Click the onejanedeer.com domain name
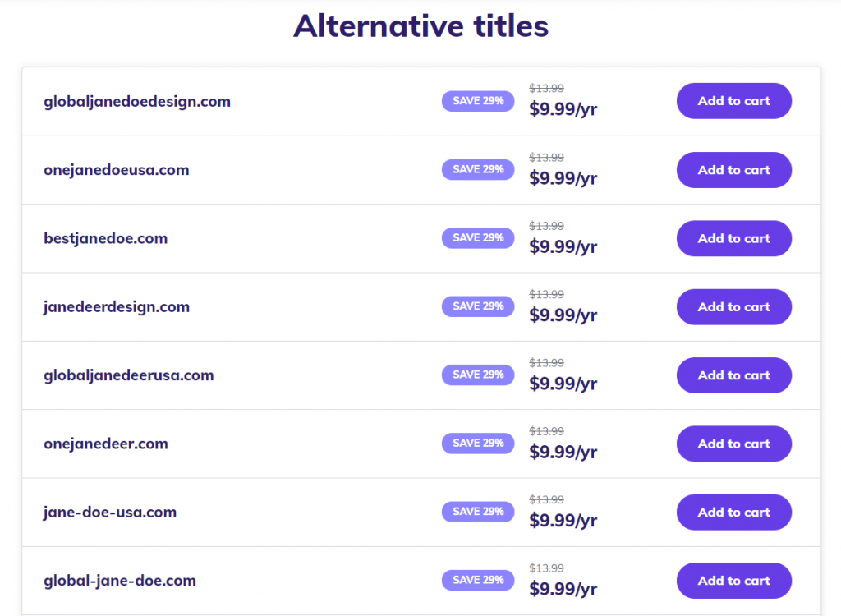The image size is (841, 616). (106, 444)
